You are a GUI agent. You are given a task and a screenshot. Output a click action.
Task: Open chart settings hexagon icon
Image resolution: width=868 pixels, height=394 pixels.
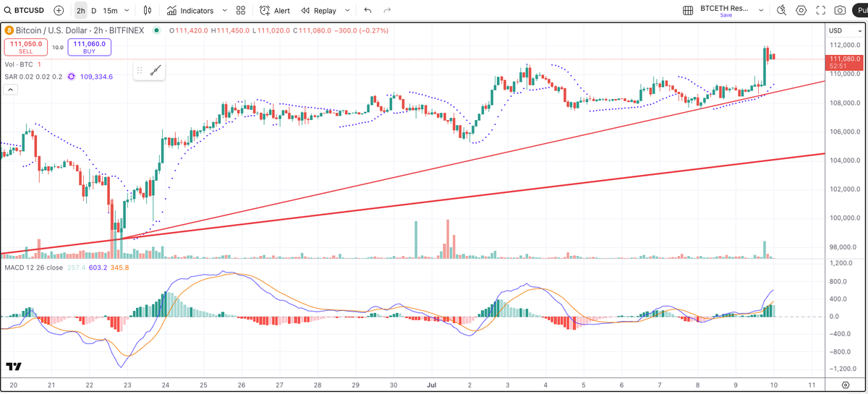801,10
